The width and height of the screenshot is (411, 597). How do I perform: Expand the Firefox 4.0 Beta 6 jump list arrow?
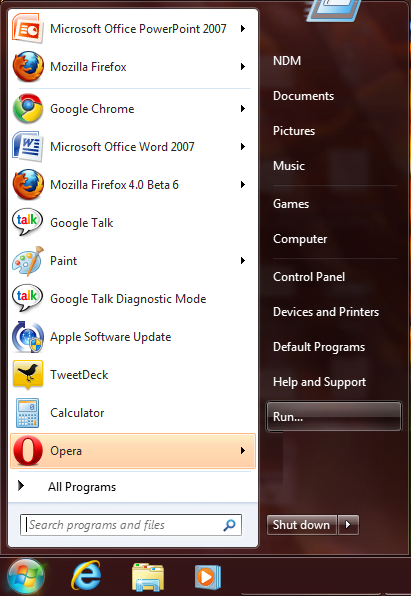click(x=243, y=185)
